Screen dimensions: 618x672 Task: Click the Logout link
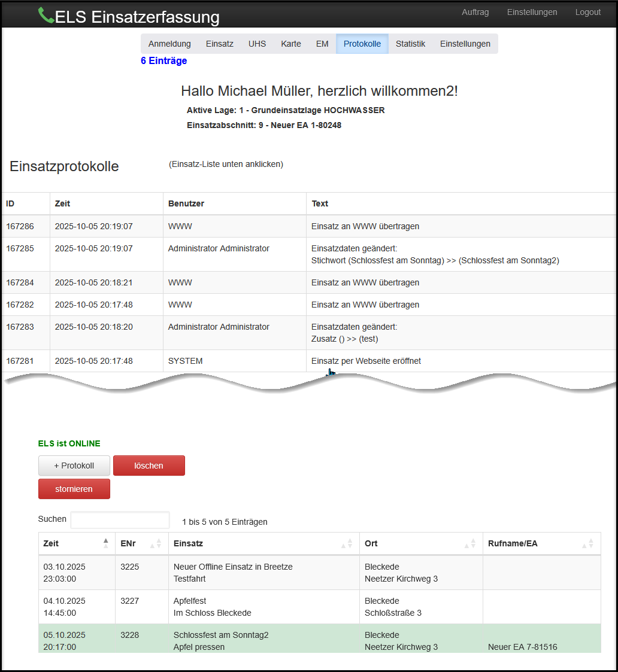[x=587, y=12]
